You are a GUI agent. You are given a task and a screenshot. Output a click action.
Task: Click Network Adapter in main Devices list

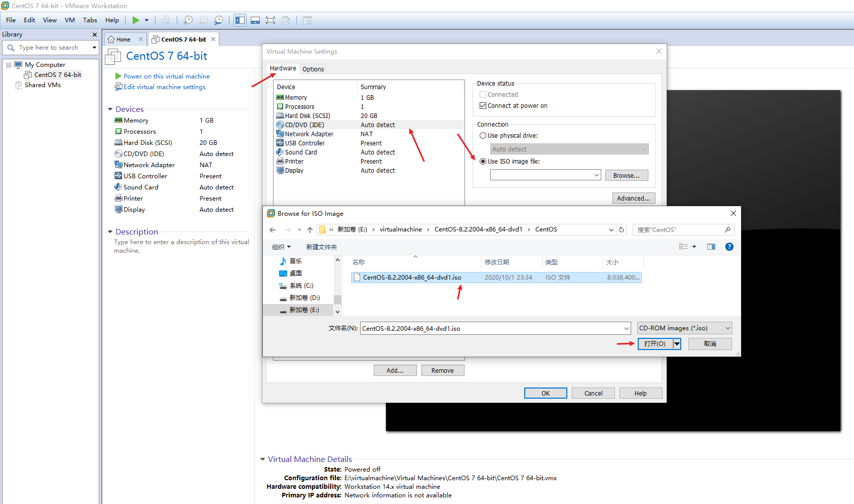point(149,165)
